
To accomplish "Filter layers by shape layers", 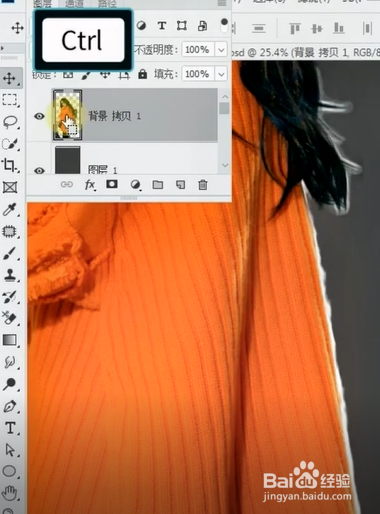I will click(182, 26).
